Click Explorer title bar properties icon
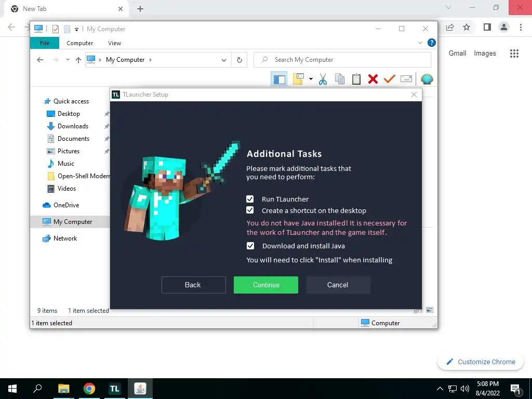 (x=56, y=29)
